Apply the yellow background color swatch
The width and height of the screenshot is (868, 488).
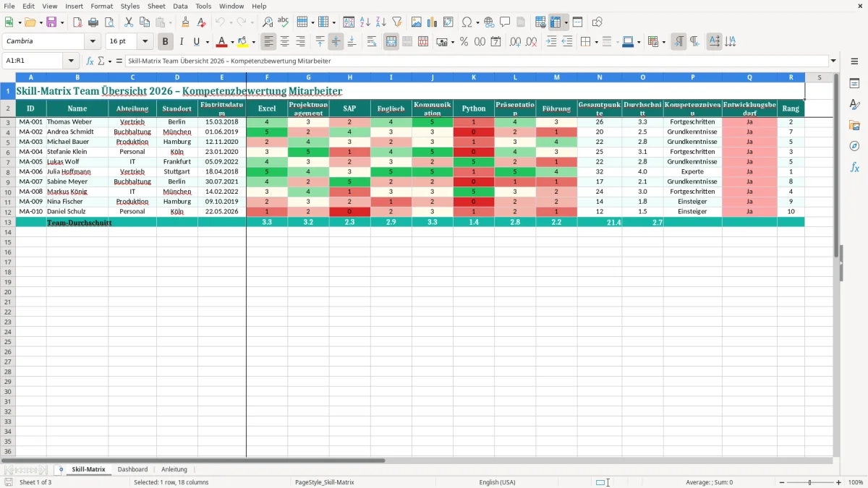243,42
